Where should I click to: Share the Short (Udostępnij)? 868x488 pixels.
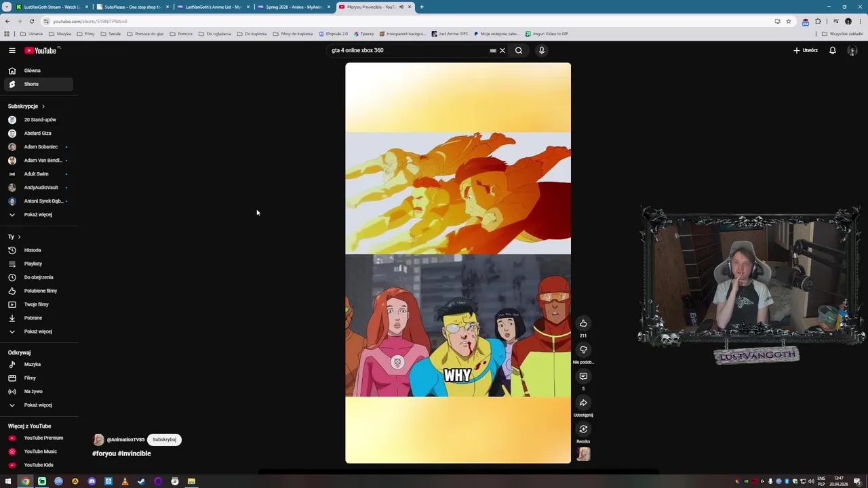[x=583, y=403]
